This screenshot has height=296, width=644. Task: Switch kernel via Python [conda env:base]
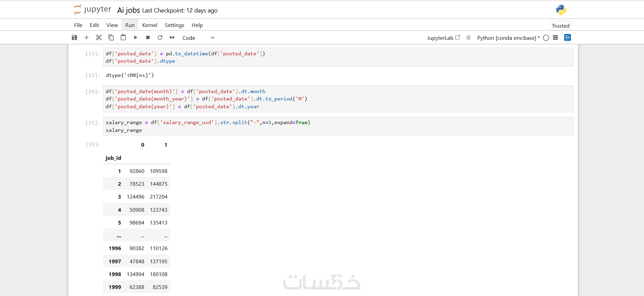(507, 38)
